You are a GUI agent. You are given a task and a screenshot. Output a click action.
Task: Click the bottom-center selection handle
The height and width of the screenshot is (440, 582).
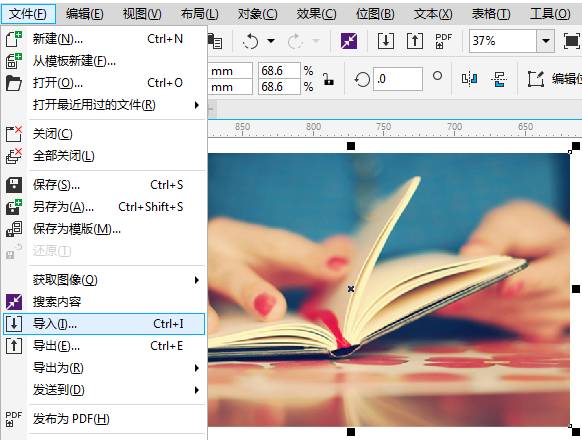click(x=351, y=431)
